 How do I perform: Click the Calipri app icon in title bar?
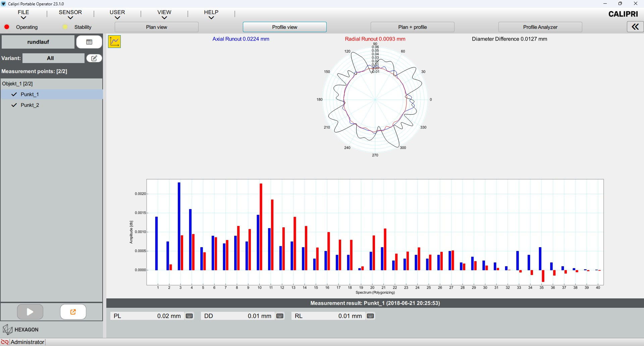pos(4,4)
